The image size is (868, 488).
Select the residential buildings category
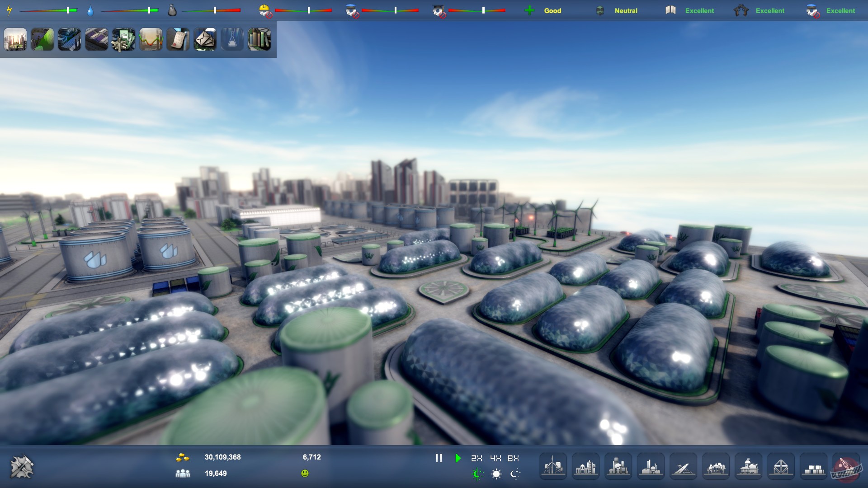point(586,466)
